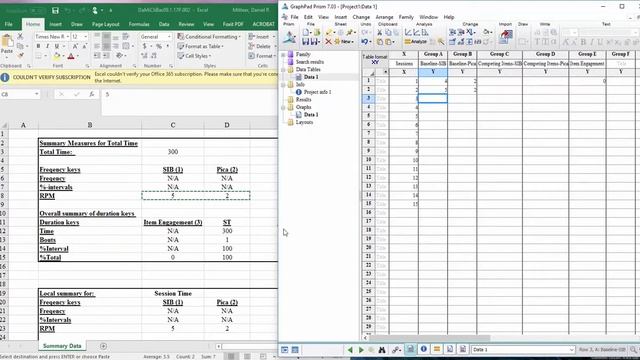
Task: Click the zoom magnifier icon in Prism status bar
Action: point(633,350)
